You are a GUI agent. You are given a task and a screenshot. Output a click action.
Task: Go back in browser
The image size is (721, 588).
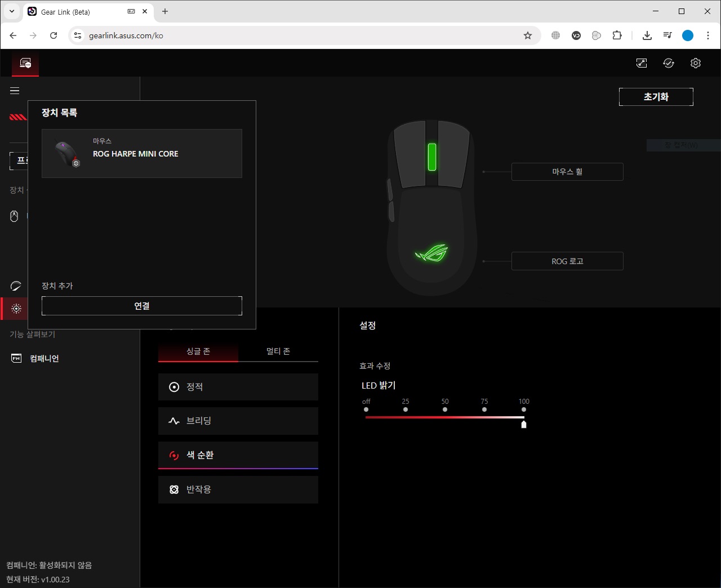(x=13, y=35)
